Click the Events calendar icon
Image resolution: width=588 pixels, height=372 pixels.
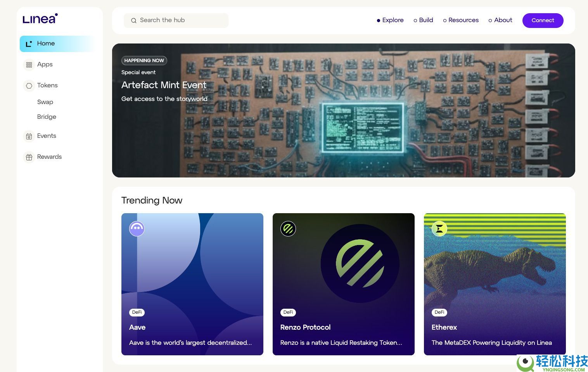(29, 136)
